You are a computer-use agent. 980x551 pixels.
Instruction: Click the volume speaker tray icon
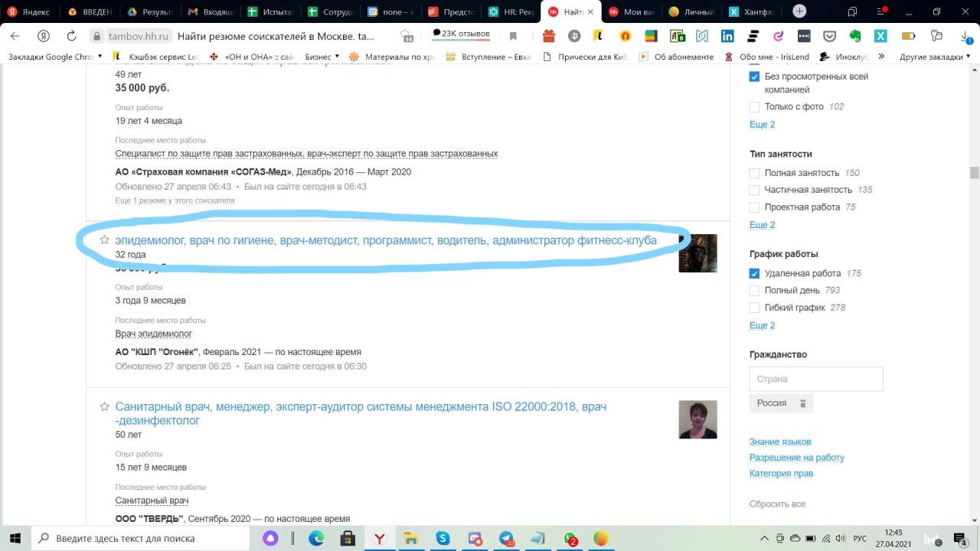(839, 538)
